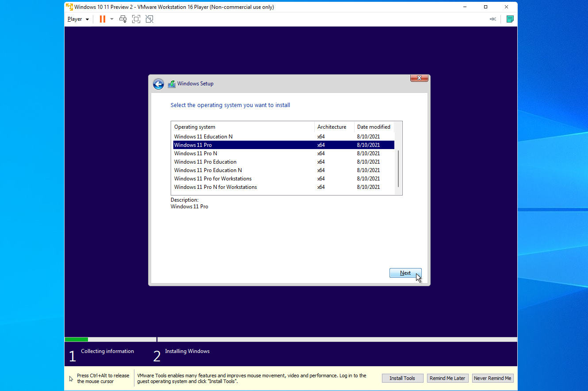
Task: Close the VMware Player window
Action: (x=506, y=7)
